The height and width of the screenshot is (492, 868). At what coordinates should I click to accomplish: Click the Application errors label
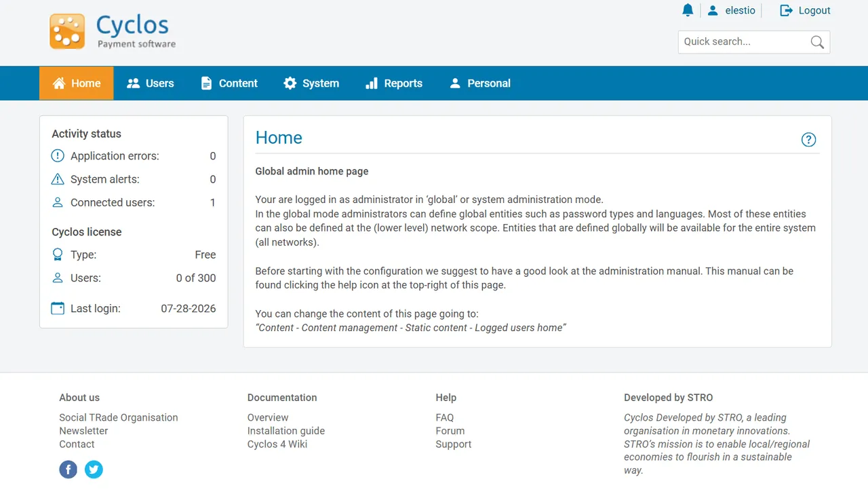point(115,156)
